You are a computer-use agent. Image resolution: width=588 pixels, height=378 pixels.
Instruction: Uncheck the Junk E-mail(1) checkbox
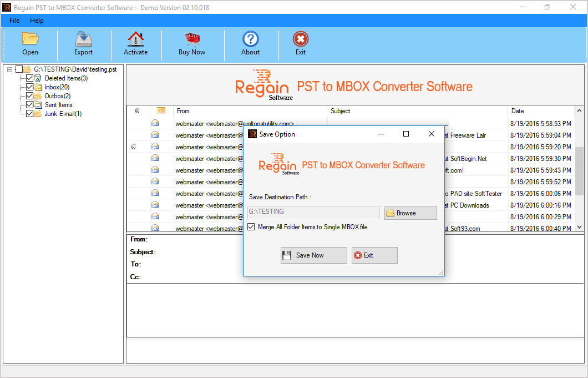point(29,113)
